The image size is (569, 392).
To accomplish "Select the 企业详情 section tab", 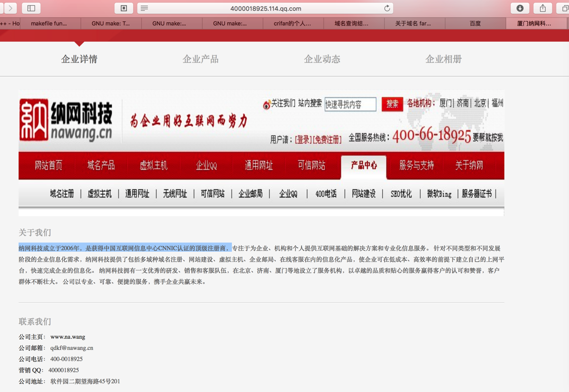I will click(79, 59).
